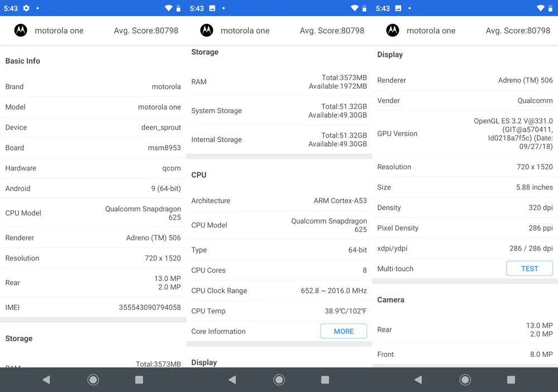Select Hardware value qcom

pyautogui.click(x=171, y=168)
